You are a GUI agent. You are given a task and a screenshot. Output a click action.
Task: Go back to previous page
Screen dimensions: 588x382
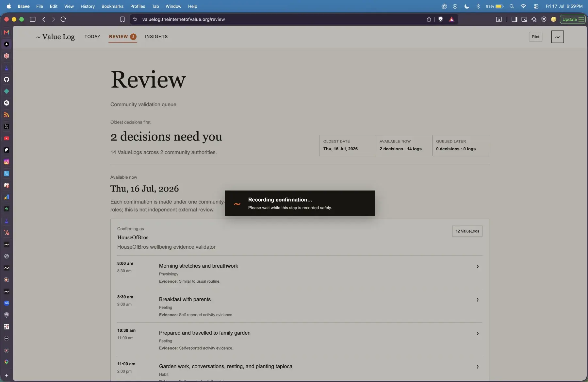(44, 19)
